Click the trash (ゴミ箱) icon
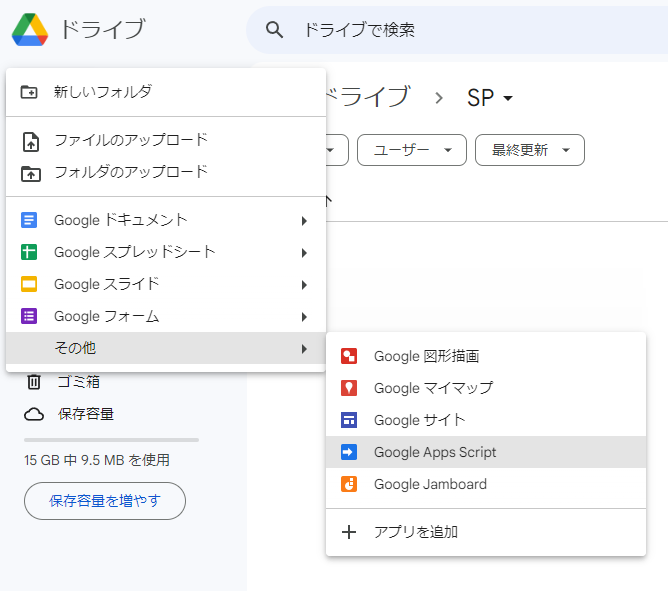 point(34,381)
